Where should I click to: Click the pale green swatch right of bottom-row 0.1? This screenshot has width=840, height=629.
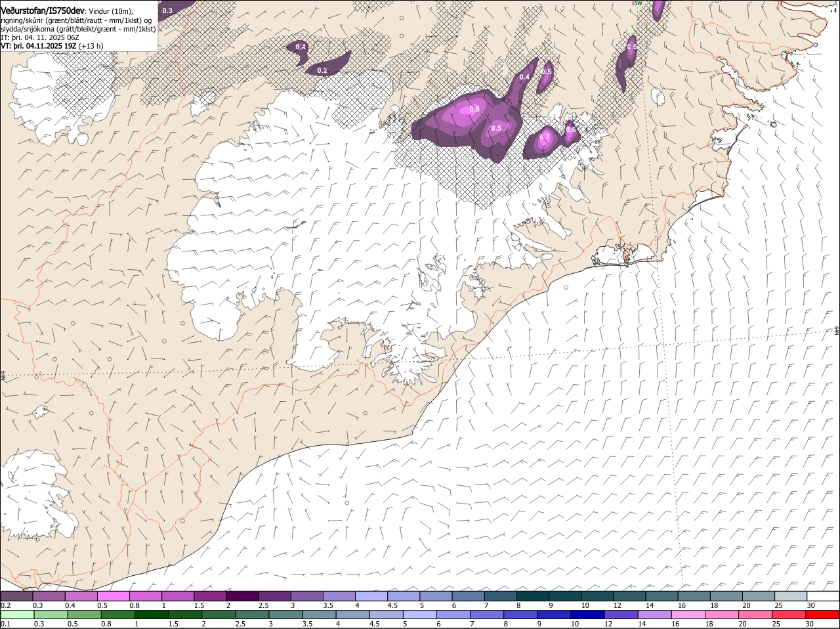click(16, 615)
